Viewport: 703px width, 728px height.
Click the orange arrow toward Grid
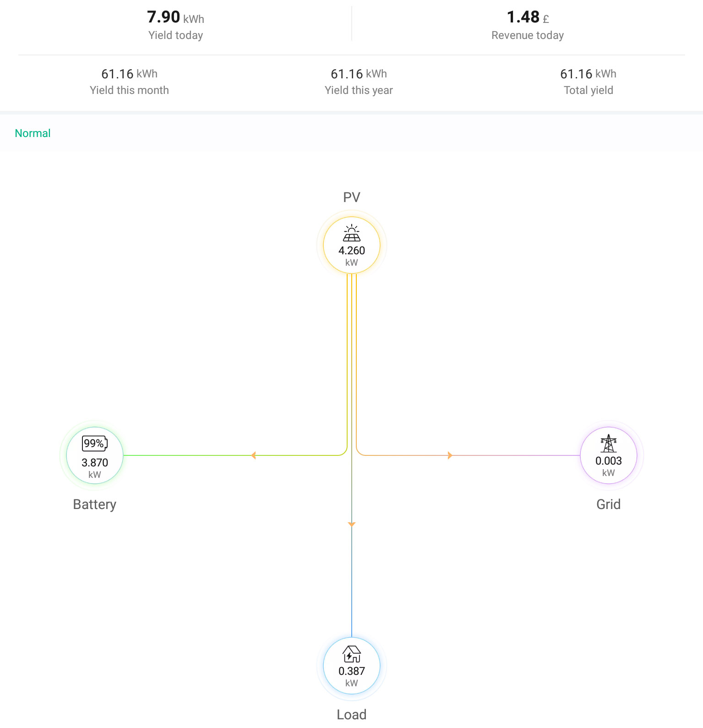coord(450,455)
